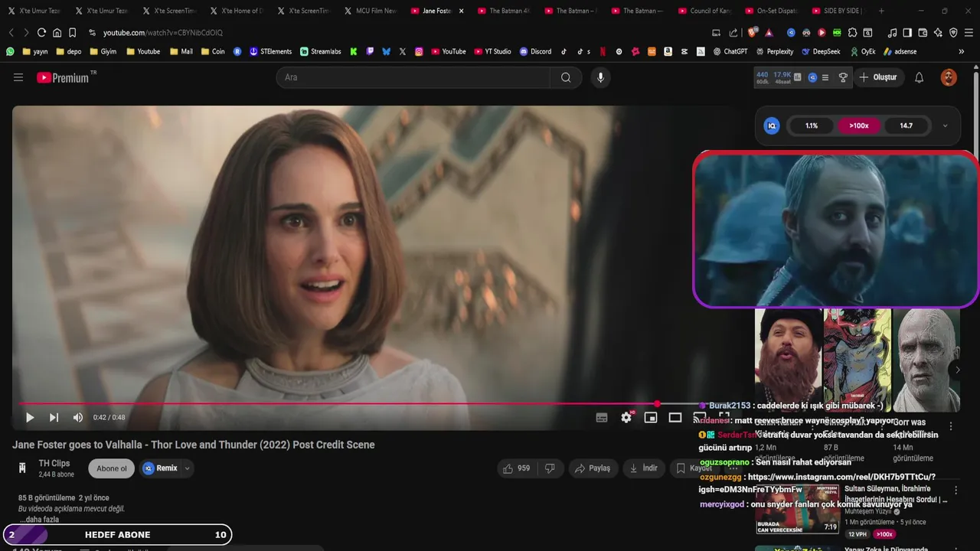Open the Discord bookmark

[x=535, y=51]
